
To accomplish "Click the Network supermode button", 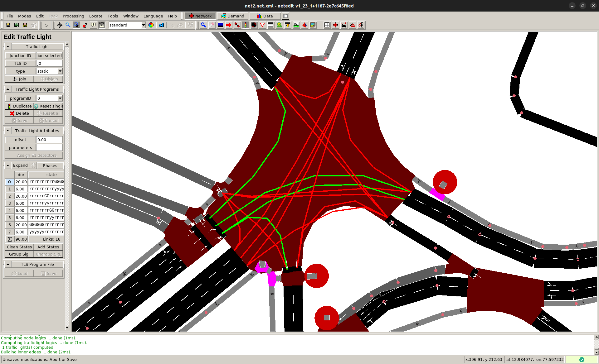I will coord(200,16).
